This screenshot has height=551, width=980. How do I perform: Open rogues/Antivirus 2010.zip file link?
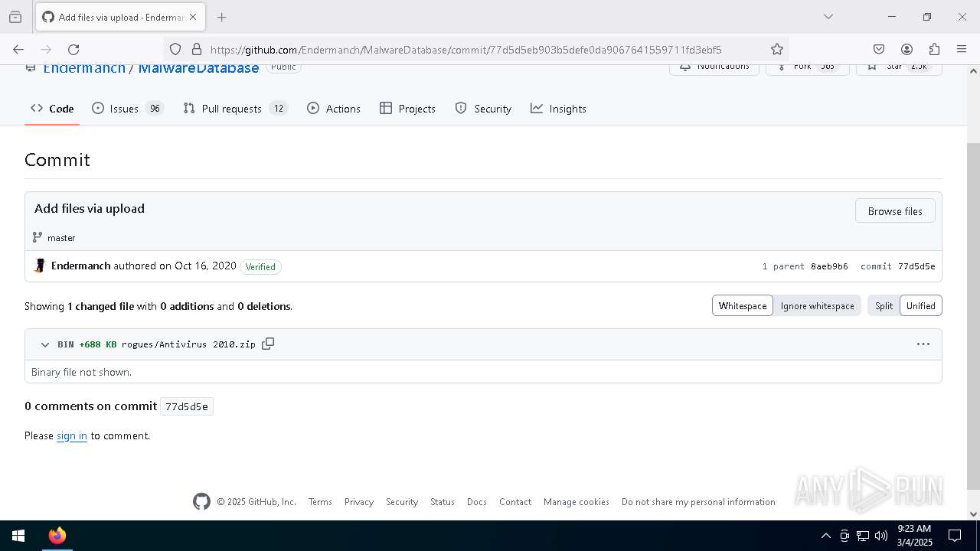[x=188, y=344]
